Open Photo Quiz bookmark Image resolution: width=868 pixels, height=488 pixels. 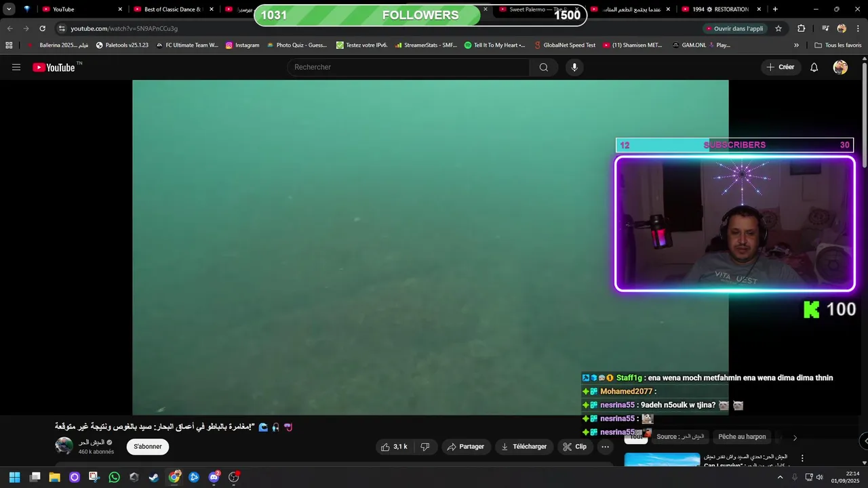[296, 45]
